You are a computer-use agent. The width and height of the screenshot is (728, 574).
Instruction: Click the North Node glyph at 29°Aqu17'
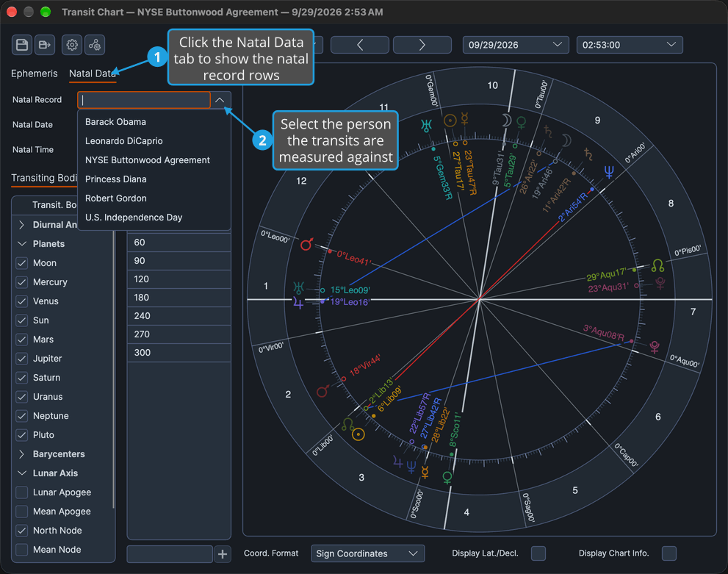point(658,265)
